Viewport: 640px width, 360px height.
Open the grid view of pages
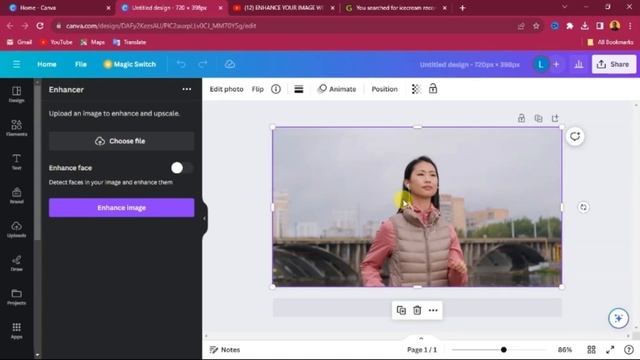coord(591,350)
